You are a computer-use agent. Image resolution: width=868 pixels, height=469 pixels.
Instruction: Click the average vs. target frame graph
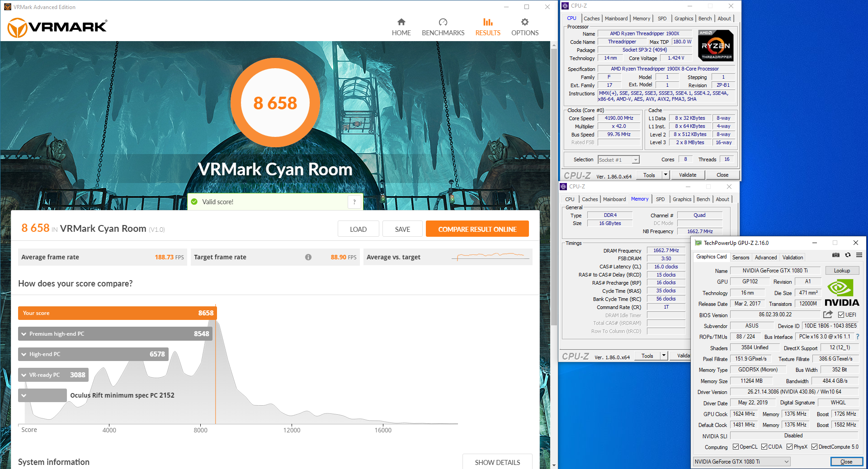click(x=491, y=257)
